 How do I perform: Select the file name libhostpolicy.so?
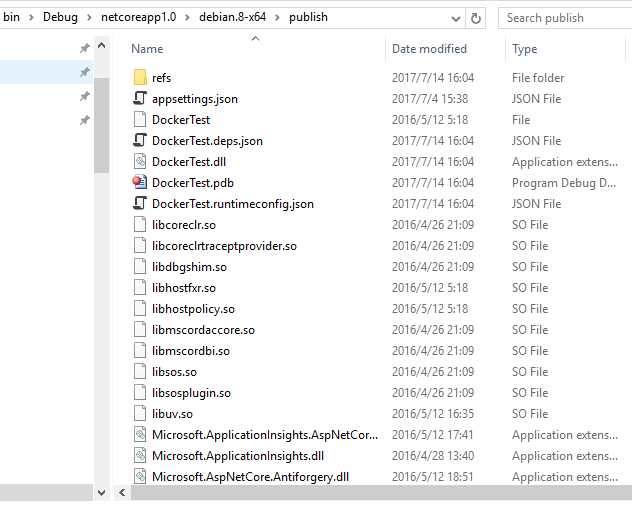pos(193,309)
